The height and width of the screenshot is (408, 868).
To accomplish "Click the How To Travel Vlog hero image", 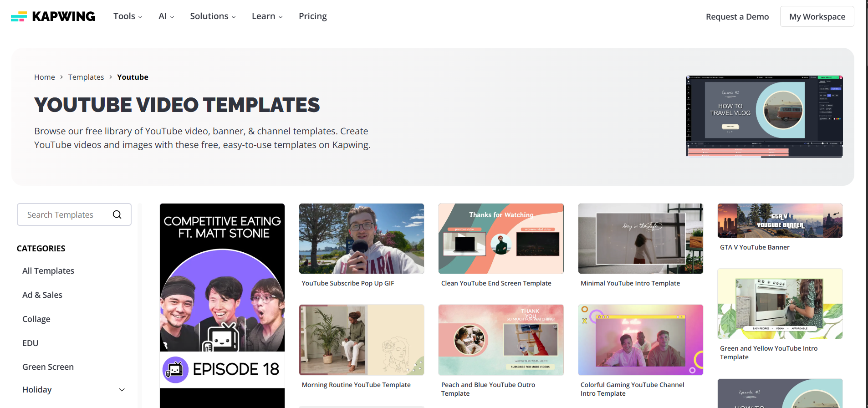I will tap(764, 117).
